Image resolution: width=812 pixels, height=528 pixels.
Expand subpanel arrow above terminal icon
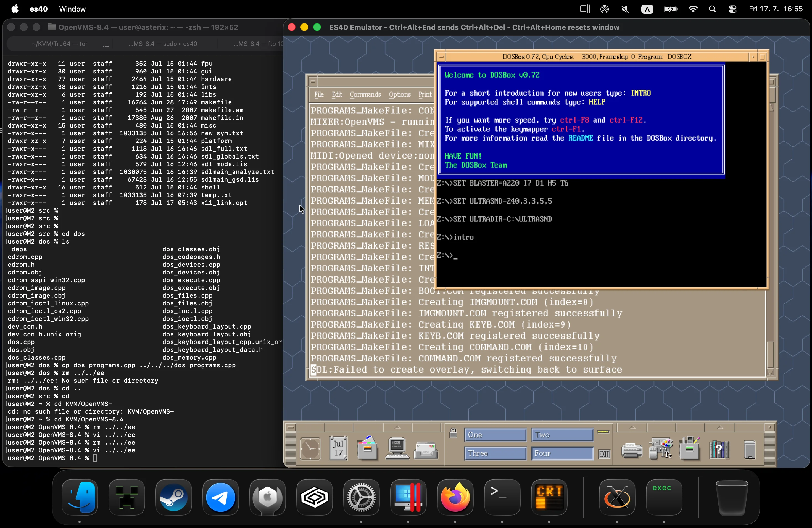(x=397, y=427)
